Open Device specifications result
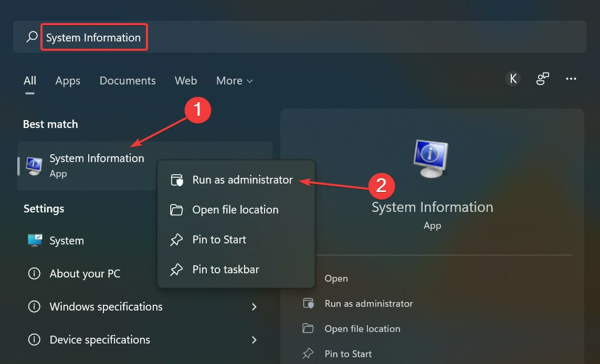The width and height of the screenshot is (600, 364). tap(145, 339)
